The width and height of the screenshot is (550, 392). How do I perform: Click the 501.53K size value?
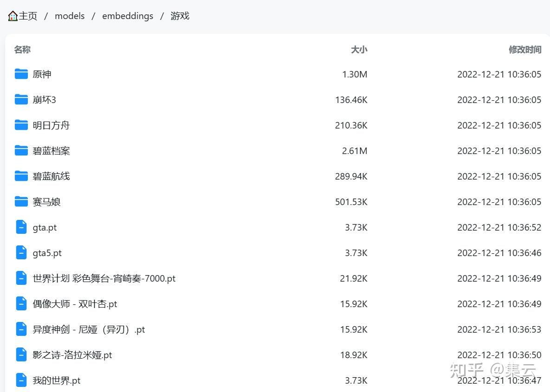[x=351, y=202]
